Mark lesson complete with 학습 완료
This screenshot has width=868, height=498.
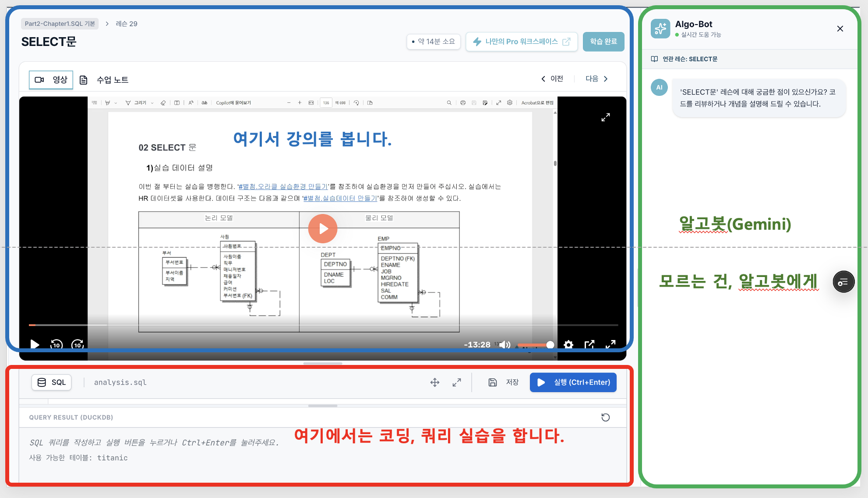603,42
